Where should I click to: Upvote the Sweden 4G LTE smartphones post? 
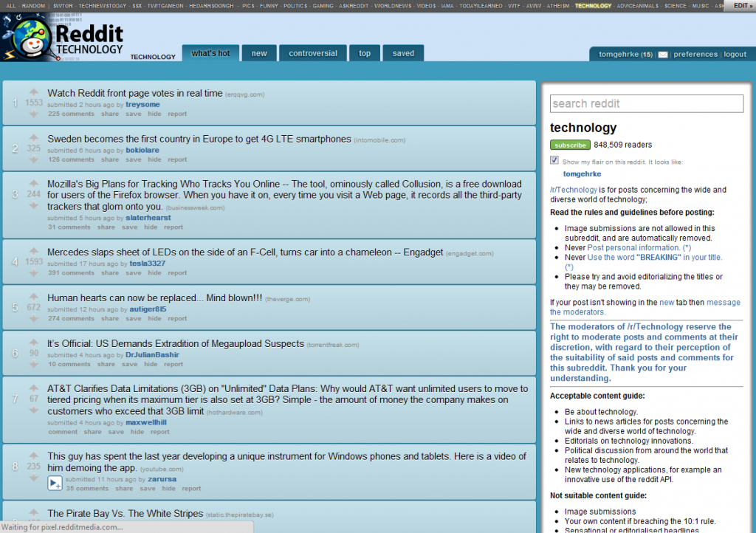tap(33, 137)
